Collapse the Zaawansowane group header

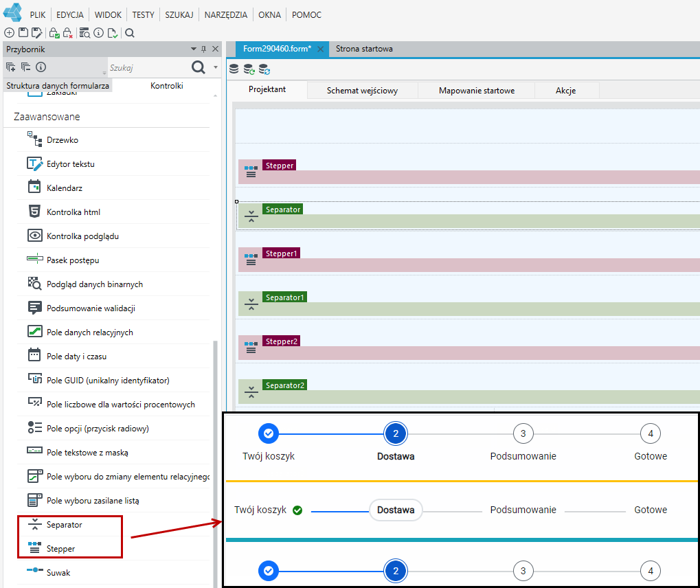pos(47,117)
